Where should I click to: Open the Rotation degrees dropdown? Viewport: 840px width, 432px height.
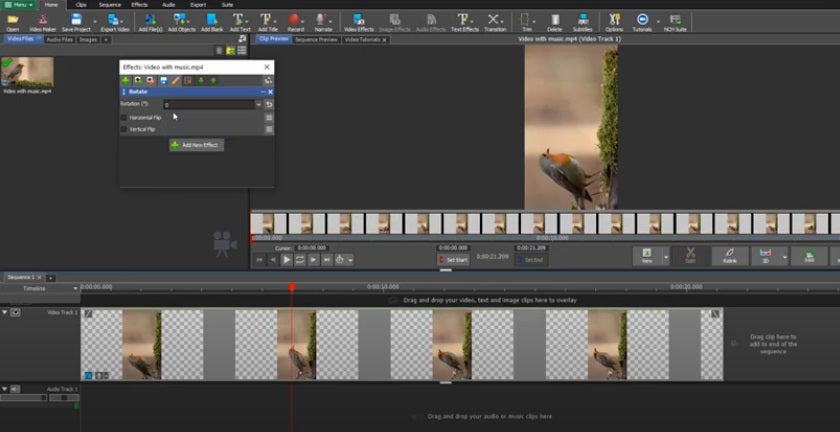point(258,104)
